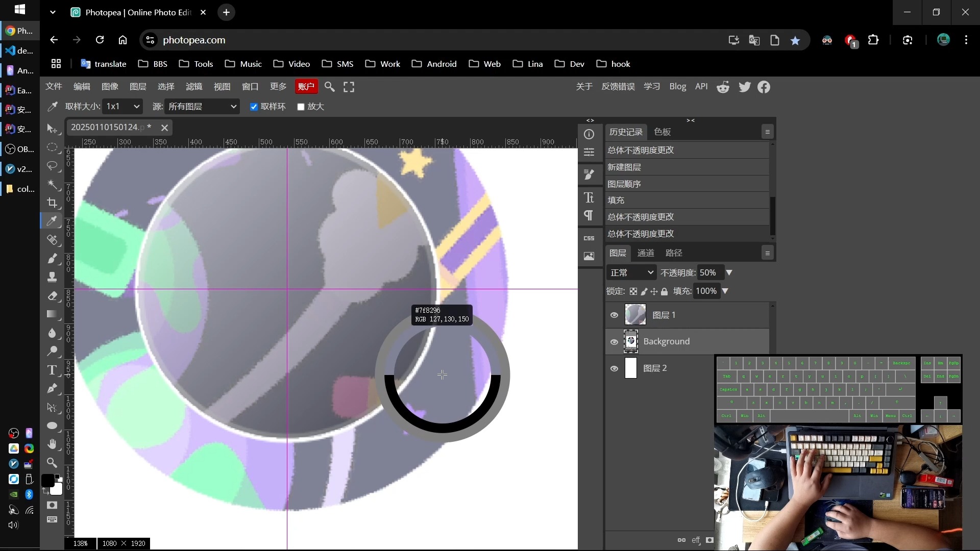Select the Zoom tool
The height and width of the screenshot is (551, 980).
click(x=52, y=463)
